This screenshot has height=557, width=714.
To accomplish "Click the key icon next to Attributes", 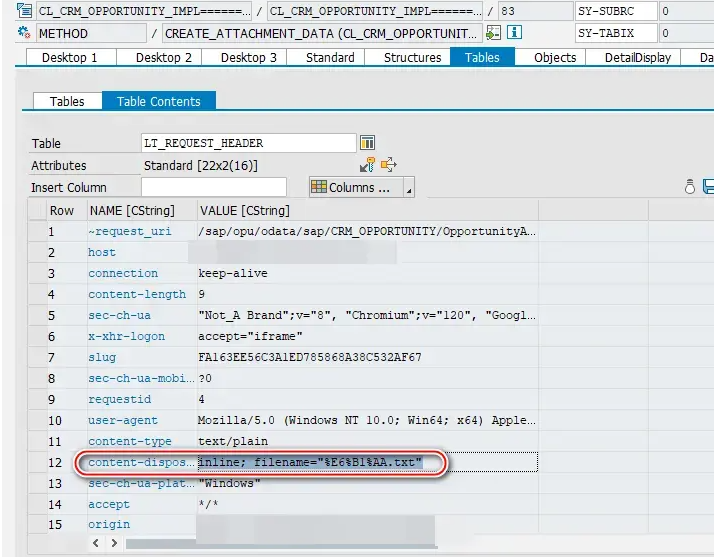I will [368, 165].
